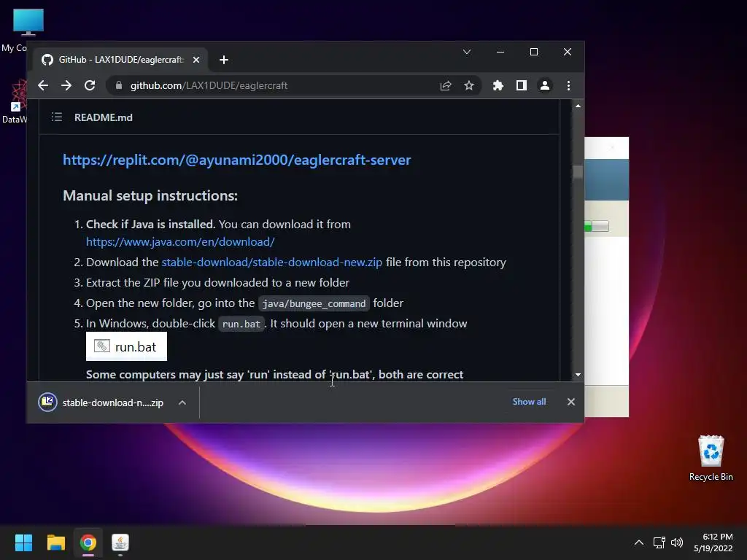Maximize the Chrome window
The width and height of the screenshot is (747, 560).
pos(534,52)
